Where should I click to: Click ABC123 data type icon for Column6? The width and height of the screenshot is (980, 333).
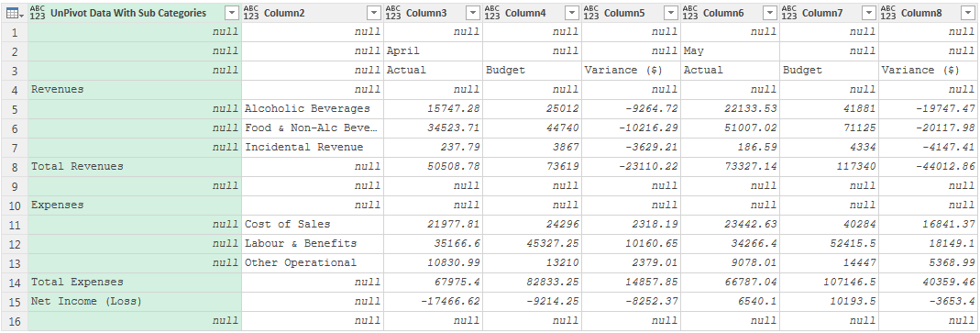click(690, 13)
